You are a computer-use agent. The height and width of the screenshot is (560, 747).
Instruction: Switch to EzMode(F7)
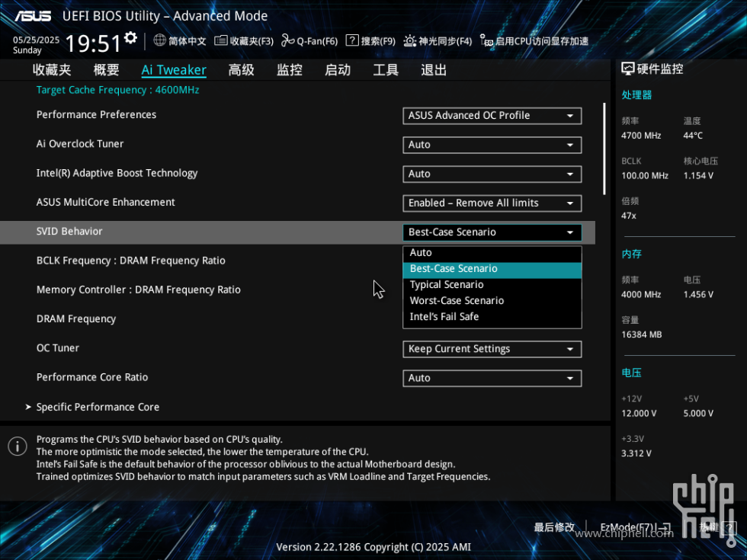(x=636, y=527)
